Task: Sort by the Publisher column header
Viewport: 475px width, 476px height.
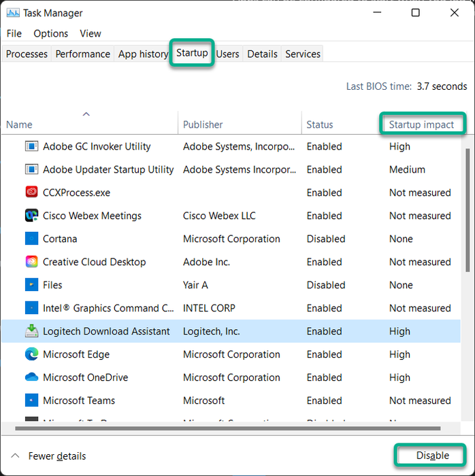Action: pos(240,123)
